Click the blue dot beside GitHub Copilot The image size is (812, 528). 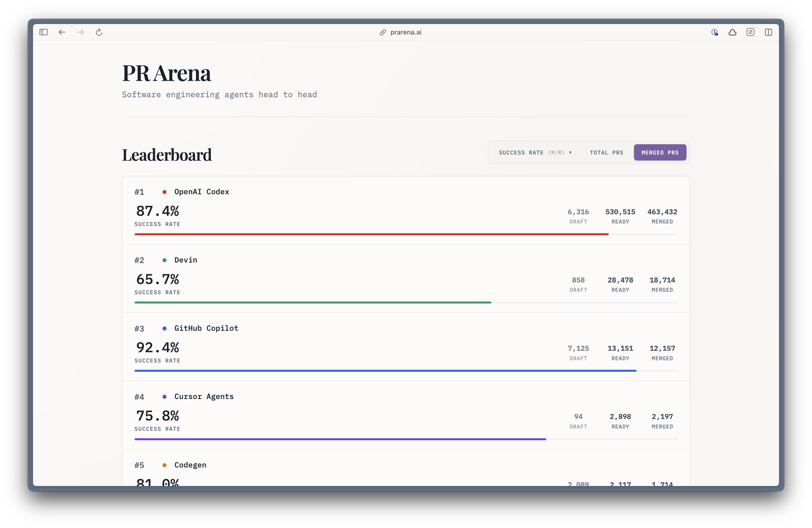click(164, 328)
